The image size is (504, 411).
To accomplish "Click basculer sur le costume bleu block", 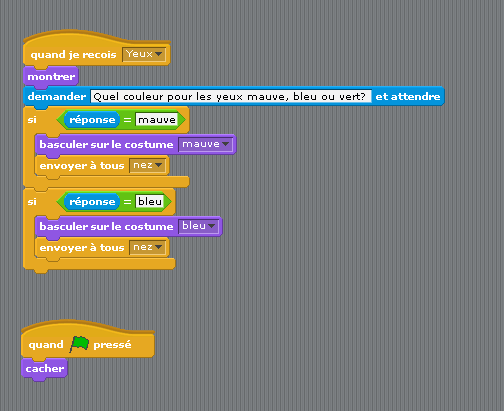I will pyautogui.click(x=128, y=227).
